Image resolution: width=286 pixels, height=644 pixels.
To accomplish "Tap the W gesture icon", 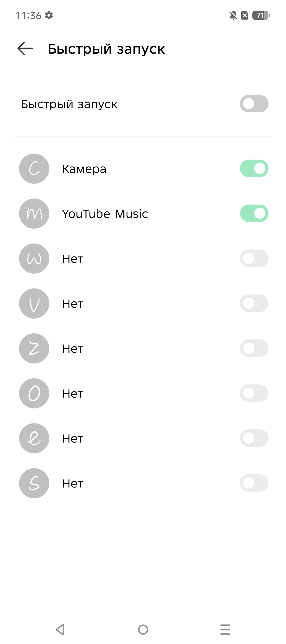I will 34,259.
